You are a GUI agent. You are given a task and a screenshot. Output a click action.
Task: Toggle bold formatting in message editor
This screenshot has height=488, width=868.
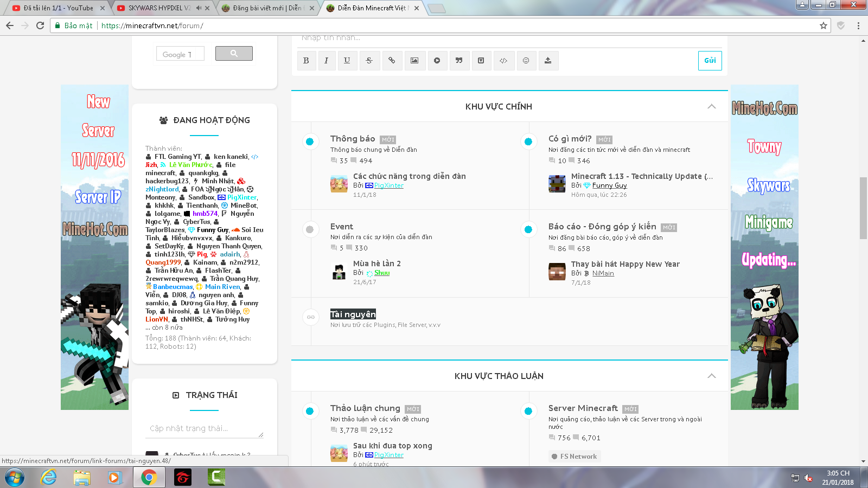click(x=306, y=61)
